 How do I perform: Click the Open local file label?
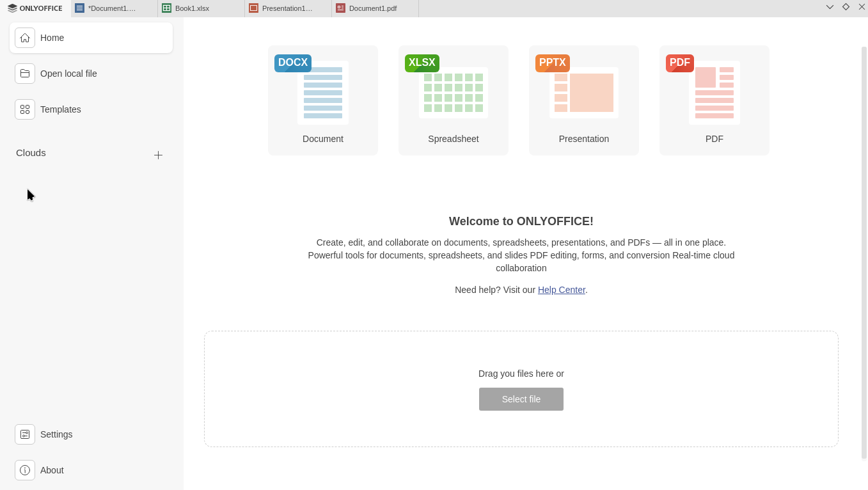(x=68, y=74)
